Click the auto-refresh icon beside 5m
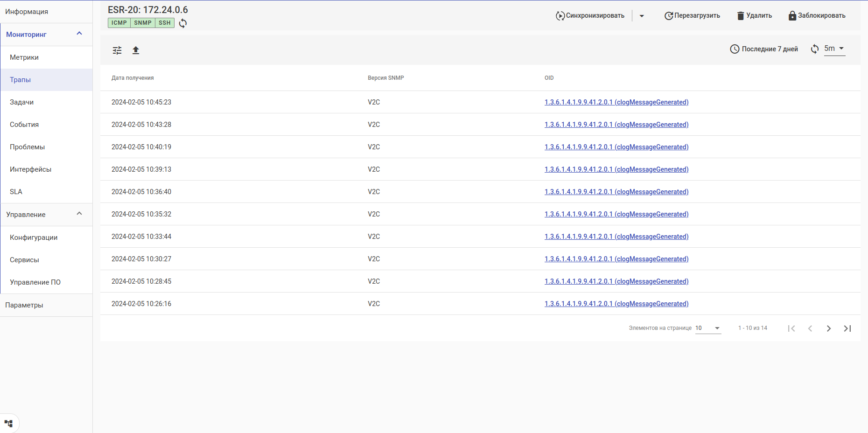The width and height of the screenshot is (868, 433). pos(815,49)
